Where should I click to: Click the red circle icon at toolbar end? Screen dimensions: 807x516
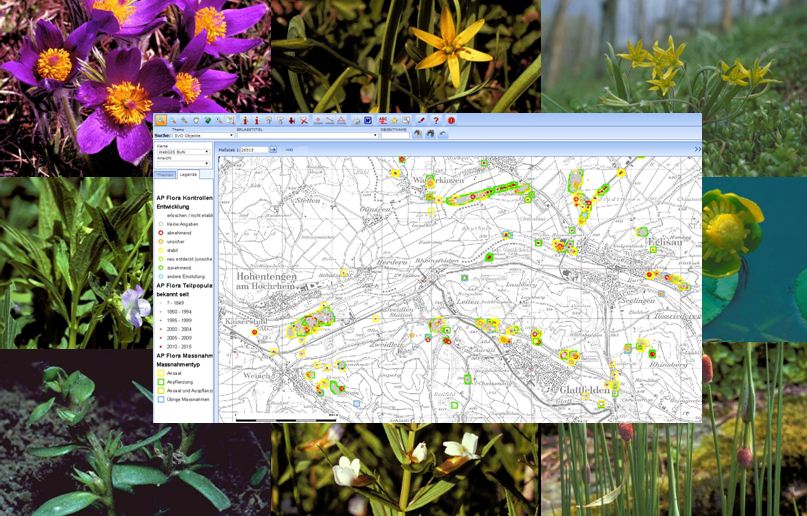[x=451, y=120]
